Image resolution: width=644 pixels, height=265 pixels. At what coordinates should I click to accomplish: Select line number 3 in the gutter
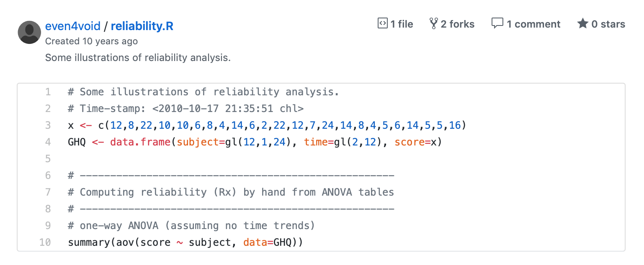point(48,125)
